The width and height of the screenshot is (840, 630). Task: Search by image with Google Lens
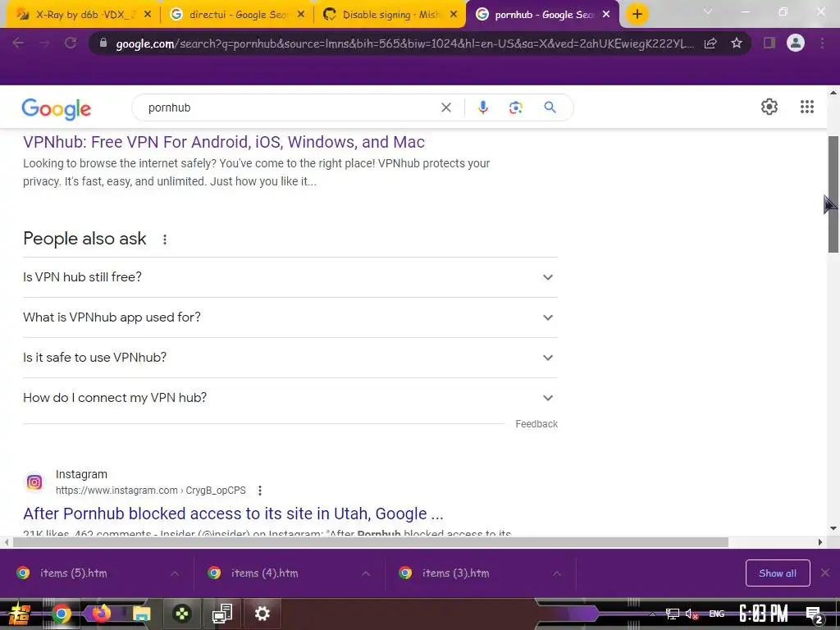coord(515,107)
